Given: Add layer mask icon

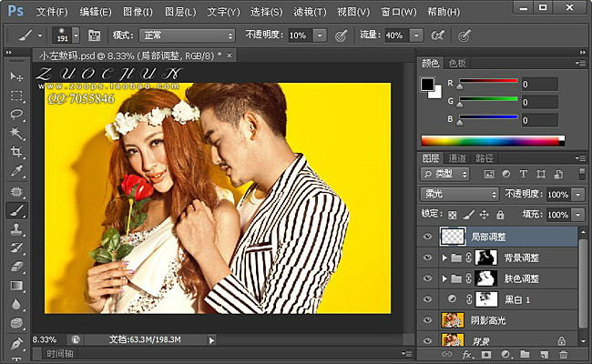Looking at the screenshot, I should (486, 354).
